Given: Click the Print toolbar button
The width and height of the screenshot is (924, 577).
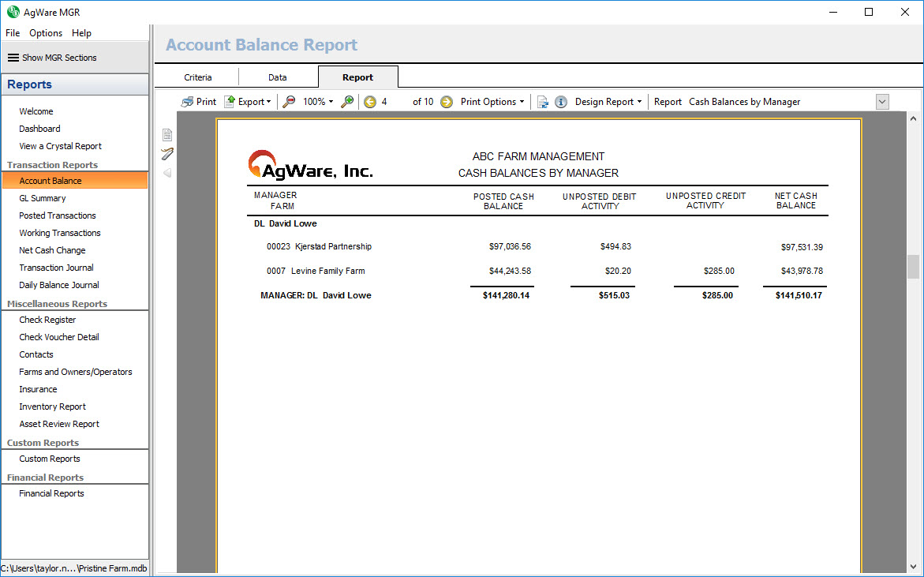Looking at the screenshot, I should [x=198, y=102].
